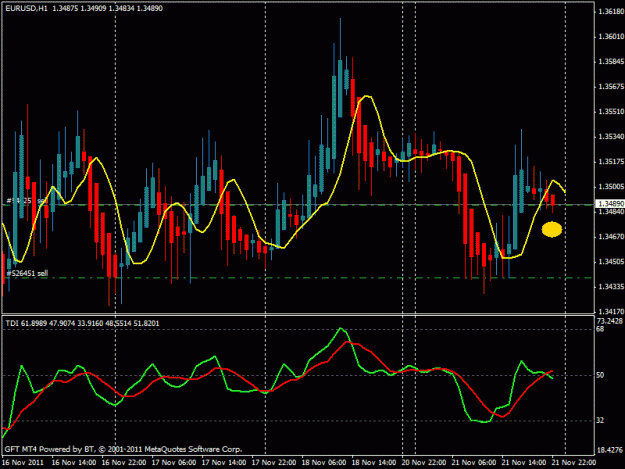625x469 pixels.
Task: Click the 18 Nov 06:00 time label
Action: [x=324, y=462]
